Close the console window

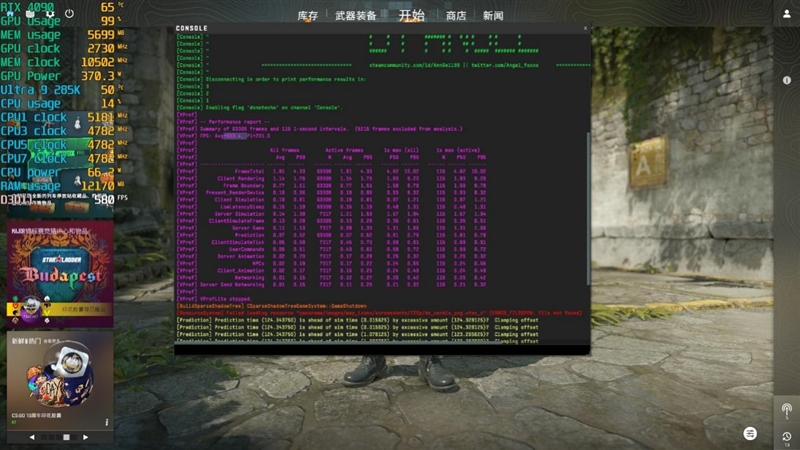coord(585,28)
